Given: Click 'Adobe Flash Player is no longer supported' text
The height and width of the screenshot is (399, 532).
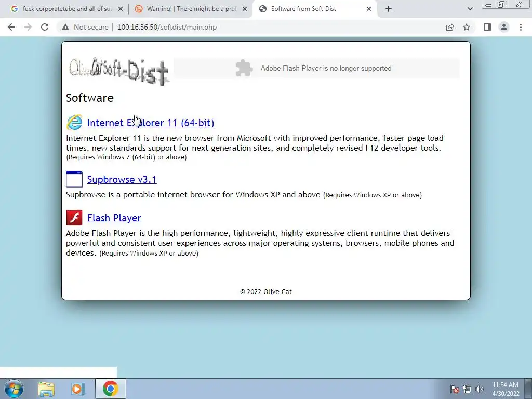Looking at the screenshot, I should coord(326,68).
